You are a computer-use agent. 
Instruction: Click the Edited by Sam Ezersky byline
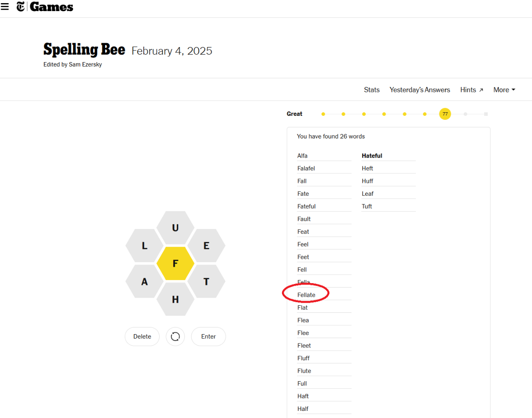coord(73,64)
